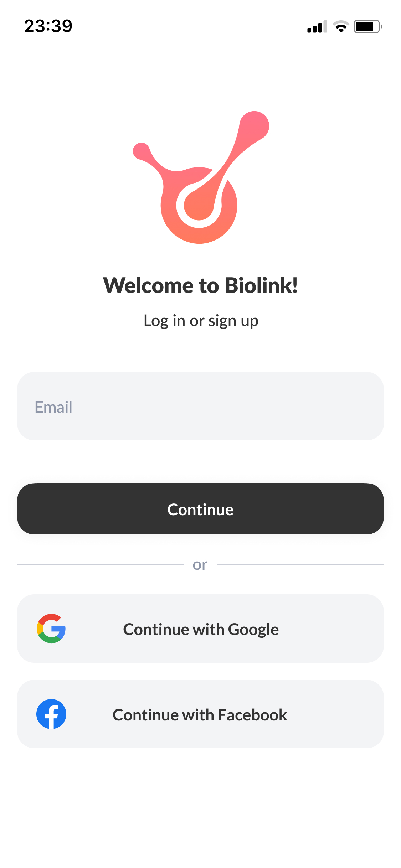Click the divider line right of "or"
Viewport: 401px width, 868px height.
coord(300,564)
